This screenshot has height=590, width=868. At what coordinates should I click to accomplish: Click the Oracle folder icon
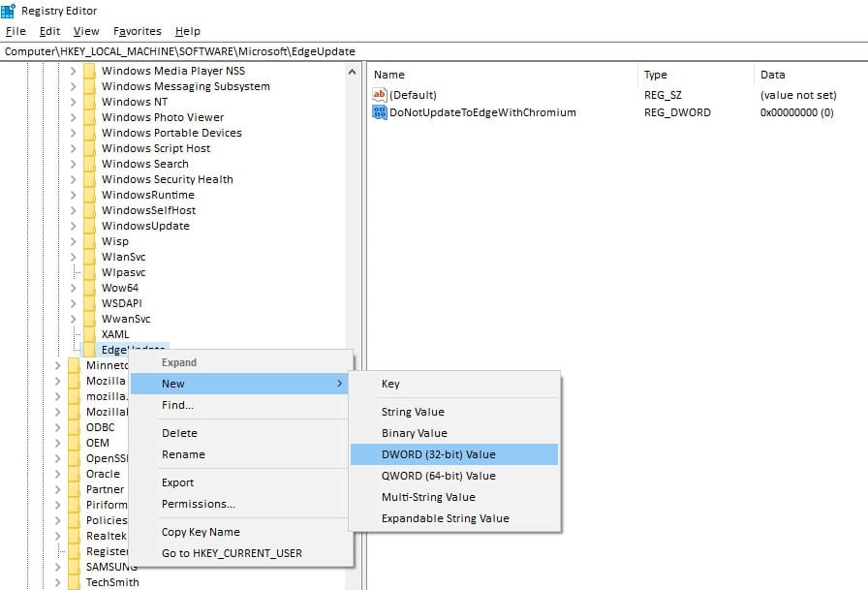click(74, 474)
